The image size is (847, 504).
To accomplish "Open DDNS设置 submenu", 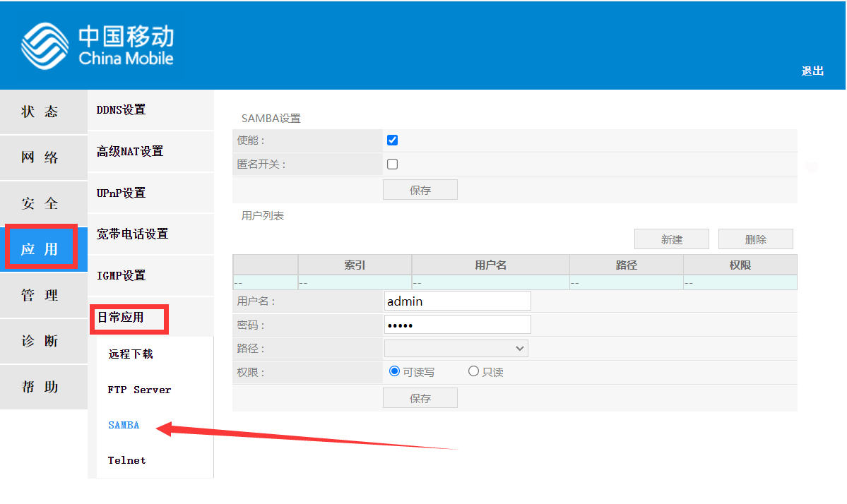I will pos(150,110).
